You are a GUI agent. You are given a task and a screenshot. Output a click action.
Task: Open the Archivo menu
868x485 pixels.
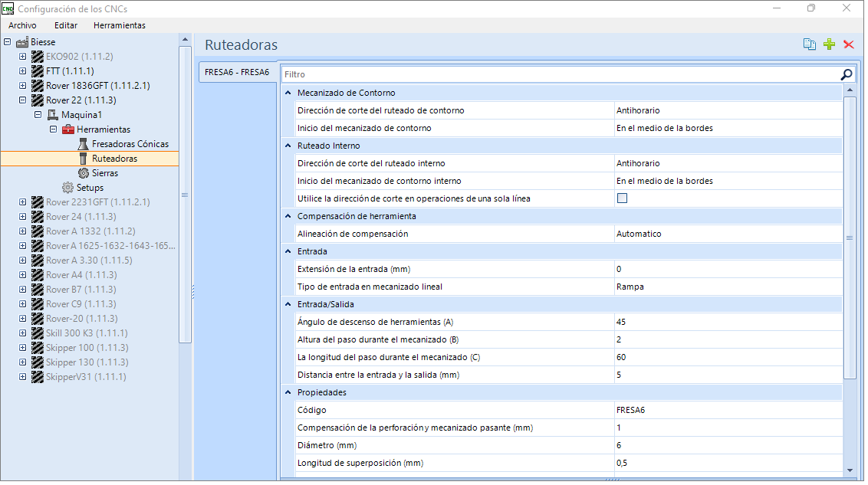point(23,25)
